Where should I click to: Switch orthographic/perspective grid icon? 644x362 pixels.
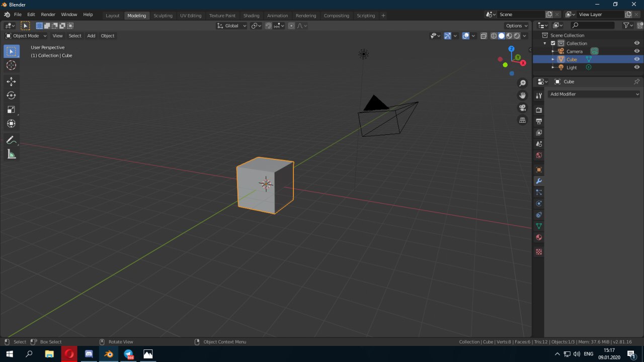click(x=523, y=120)
